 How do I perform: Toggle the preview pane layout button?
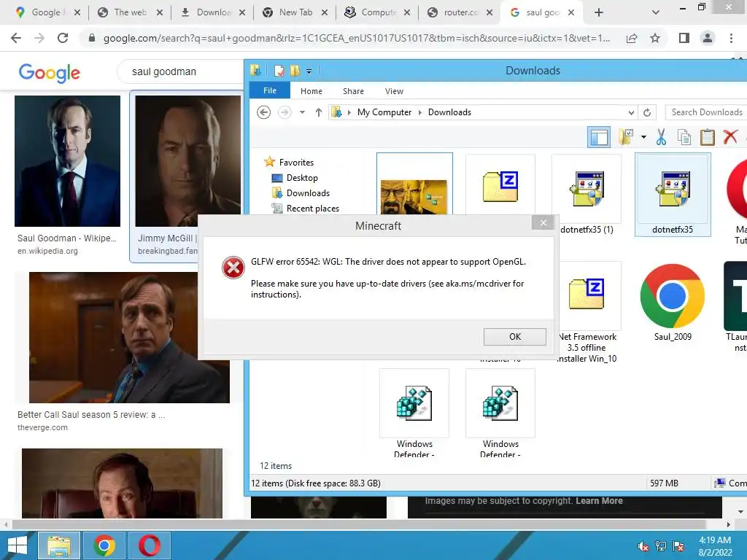(599, 138)
